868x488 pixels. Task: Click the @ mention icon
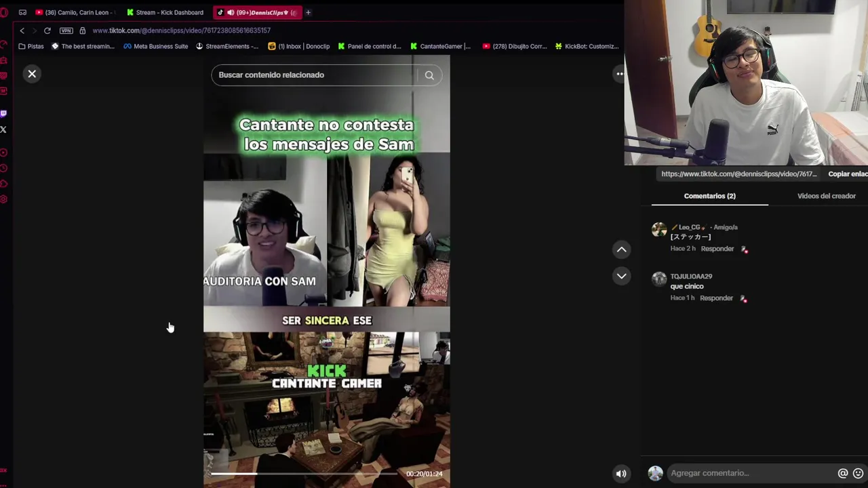(x=843, y=473)
